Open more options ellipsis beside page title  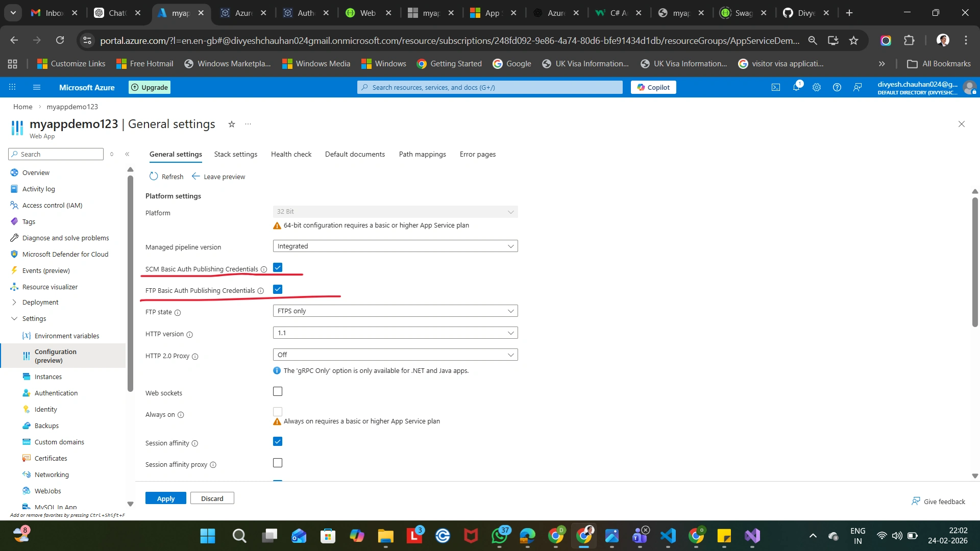point(248,124)
